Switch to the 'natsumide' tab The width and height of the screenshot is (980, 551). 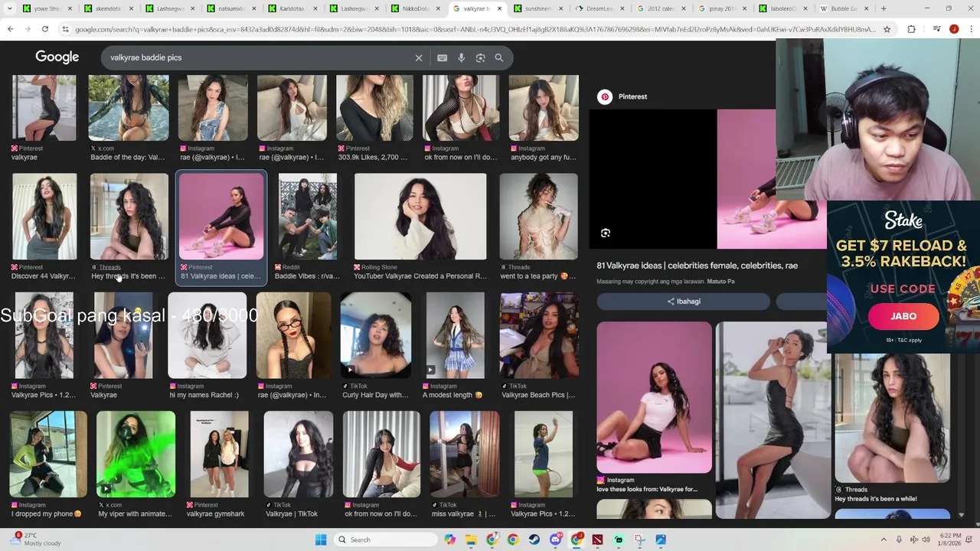pos(230,8)
